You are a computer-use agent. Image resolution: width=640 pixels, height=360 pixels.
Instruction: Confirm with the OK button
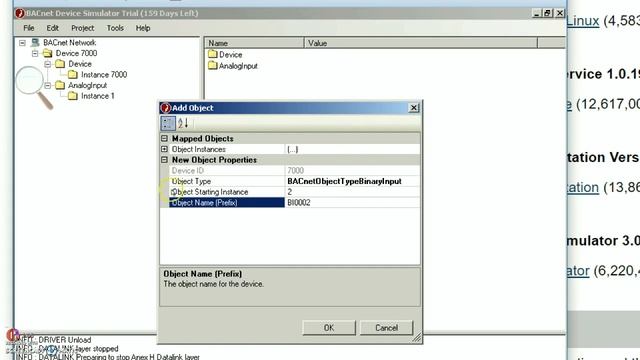pos(329,328)
